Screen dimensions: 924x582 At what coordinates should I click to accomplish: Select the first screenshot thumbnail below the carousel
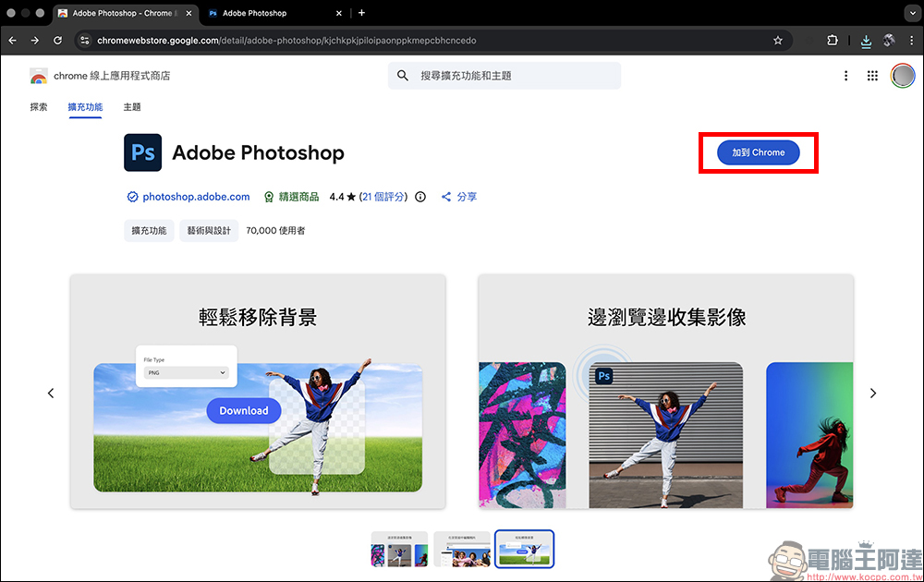(x=399, y=548)
